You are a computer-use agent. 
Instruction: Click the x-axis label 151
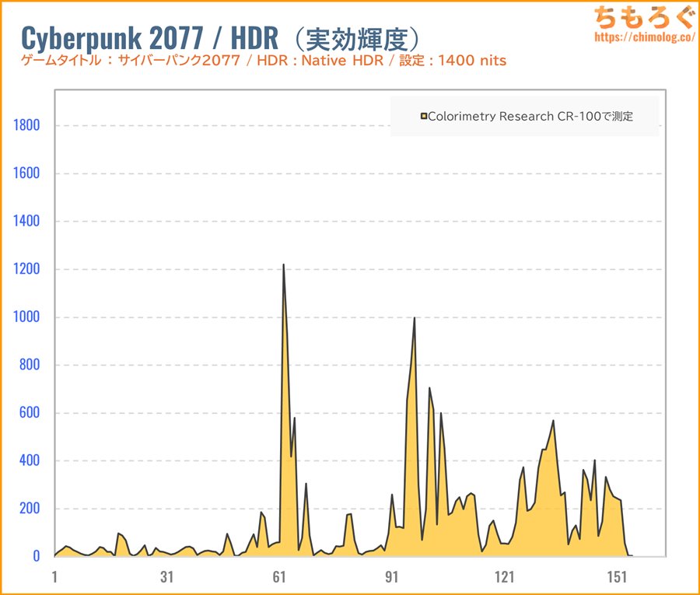(617, 576)
